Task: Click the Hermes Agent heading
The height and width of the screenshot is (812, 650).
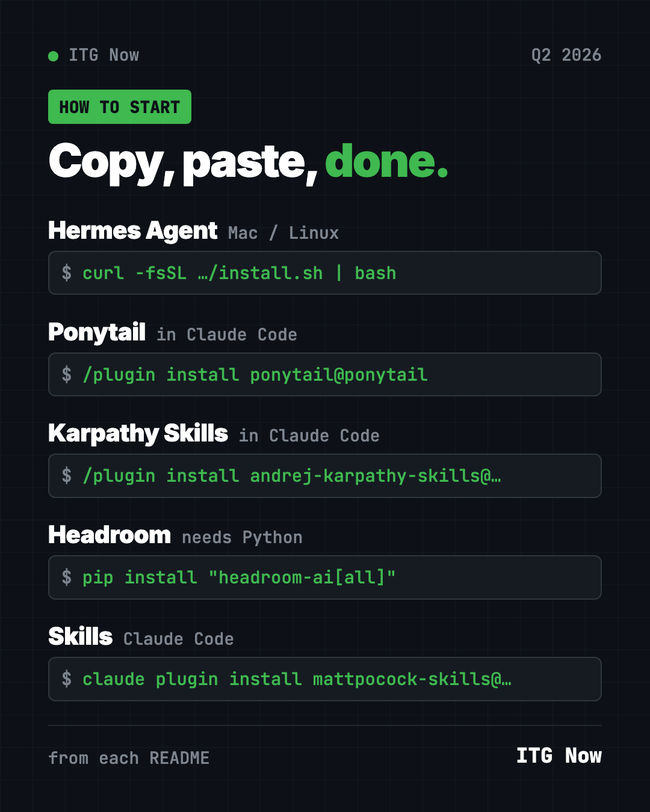Action: [132, 231]
